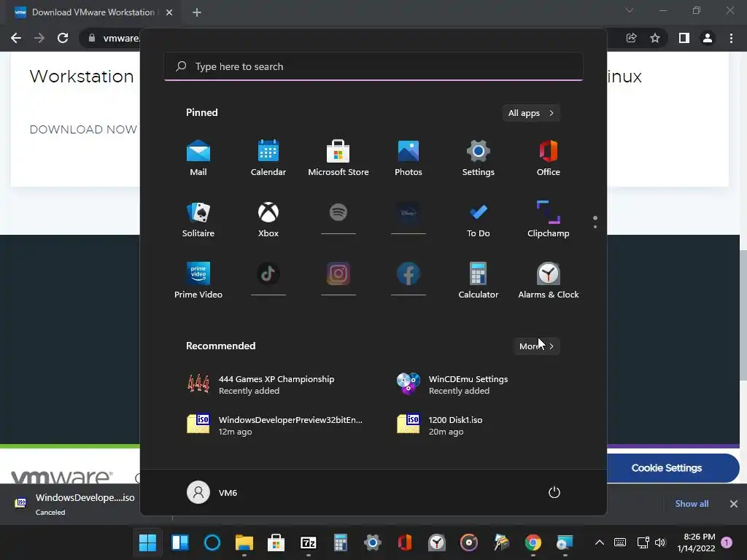Click the taskbar Microsoft Store icon

[x=276, y=542]
